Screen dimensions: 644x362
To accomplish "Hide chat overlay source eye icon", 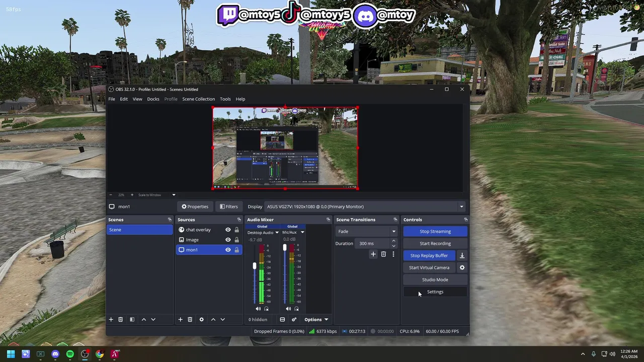I will pyautogui.click(x=228, y=230).
